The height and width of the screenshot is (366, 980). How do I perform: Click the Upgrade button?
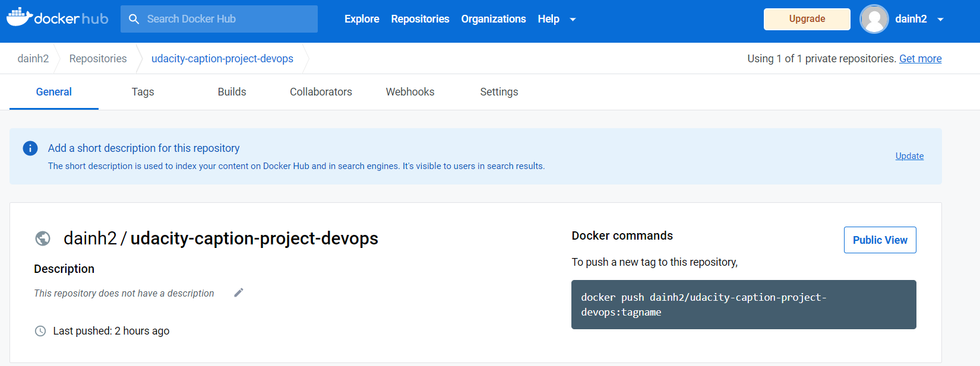(807, 19)
